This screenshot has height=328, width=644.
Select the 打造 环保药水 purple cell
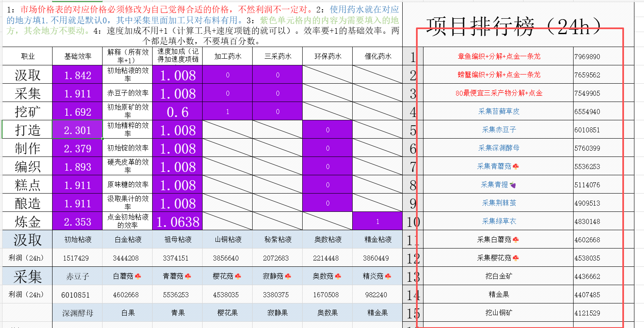327,130
